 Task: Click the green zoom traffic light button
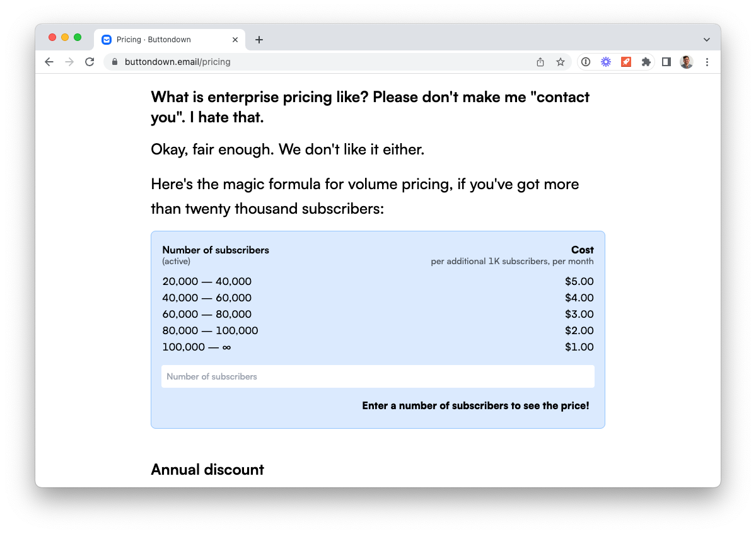(x=77, y=37)
